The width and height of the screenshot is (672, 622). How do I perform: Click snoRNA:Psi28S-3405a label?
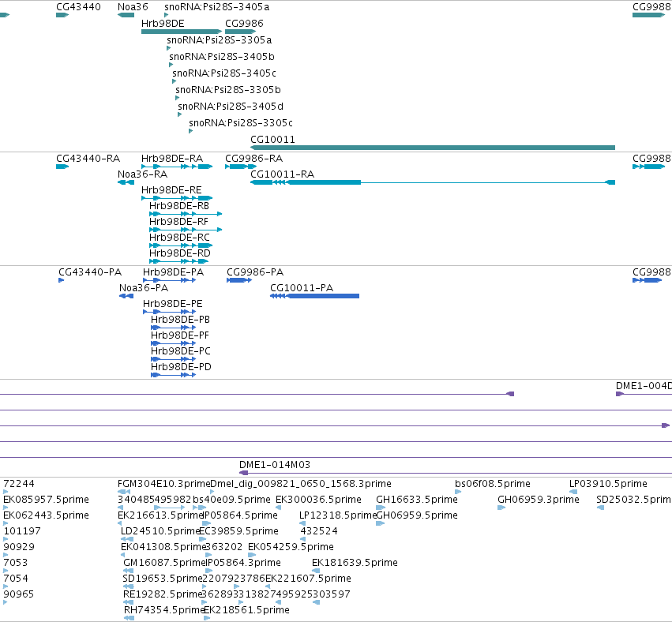217,7
